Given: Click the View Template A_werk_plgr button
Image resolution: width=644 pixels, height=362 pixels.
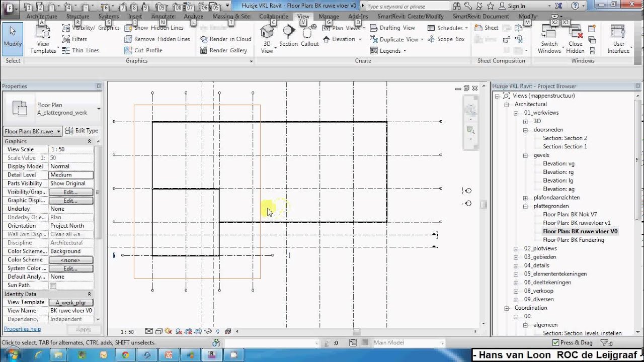Looking at the screenshot, I should [70, 303].
